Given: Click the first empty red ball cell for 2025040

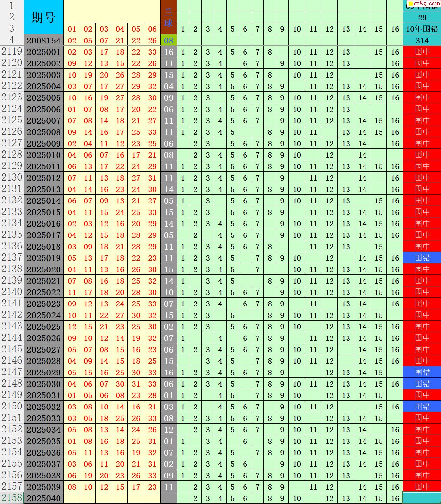Looking at the screenshot, I should [x=72, y=498].
